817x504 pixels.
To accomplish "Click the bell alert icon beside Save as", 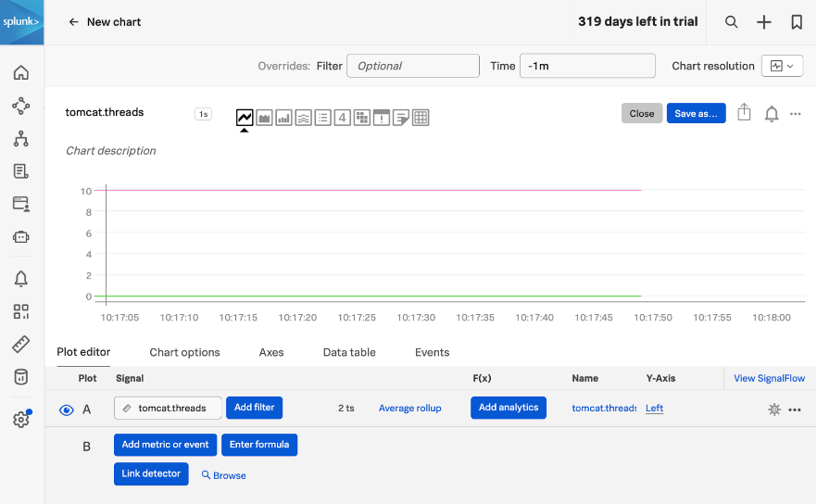I will click(x=771, y=114).
